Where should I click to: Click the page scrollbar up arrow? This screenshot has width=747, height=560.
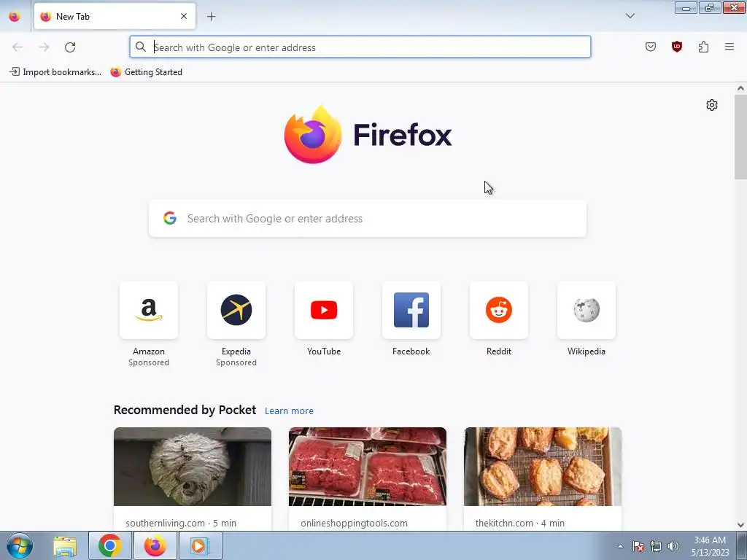pos(740,88)
